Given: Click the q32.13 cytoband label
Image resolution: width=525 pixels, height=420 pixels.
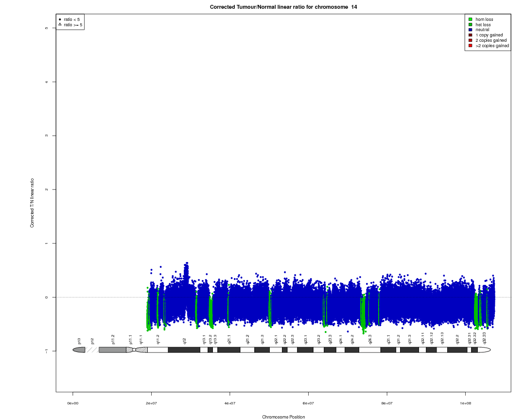Looking at the screenshot, I should pos(442,339).
